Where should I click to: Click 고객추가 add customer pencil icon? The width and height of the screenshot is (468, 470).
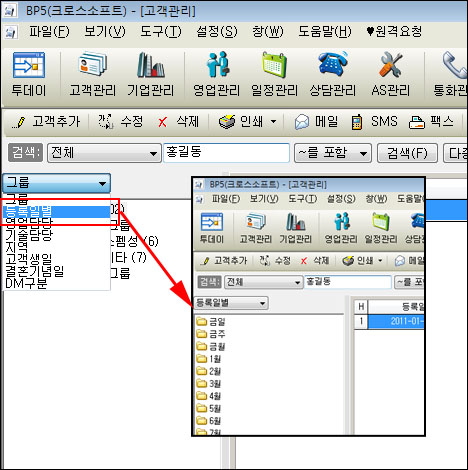pos(19,122)
